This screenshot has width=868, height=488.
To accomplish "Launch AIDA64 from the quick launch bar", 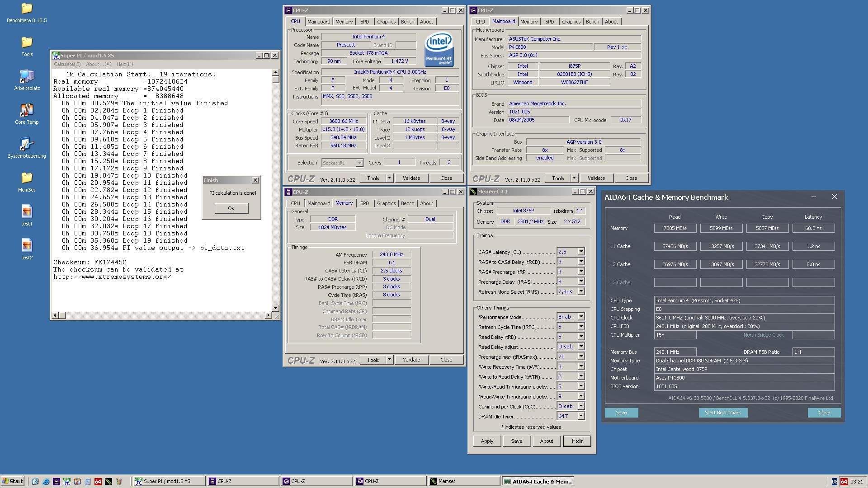I will pos(98,482).
